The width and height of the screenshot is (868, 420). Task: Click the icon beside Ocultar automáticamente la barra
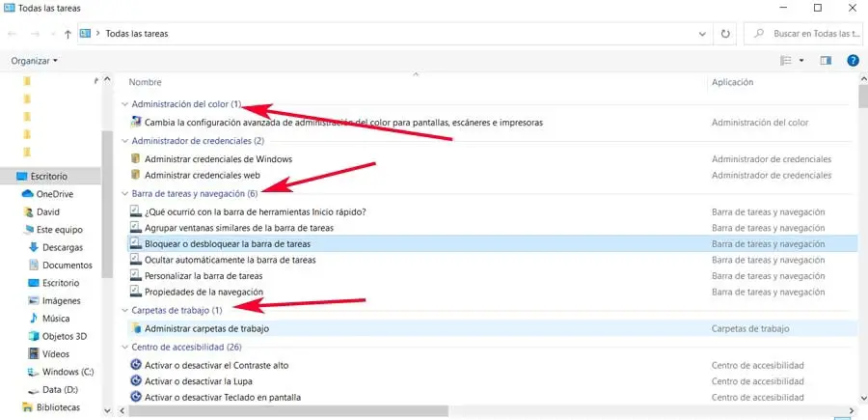coord(136,260)
